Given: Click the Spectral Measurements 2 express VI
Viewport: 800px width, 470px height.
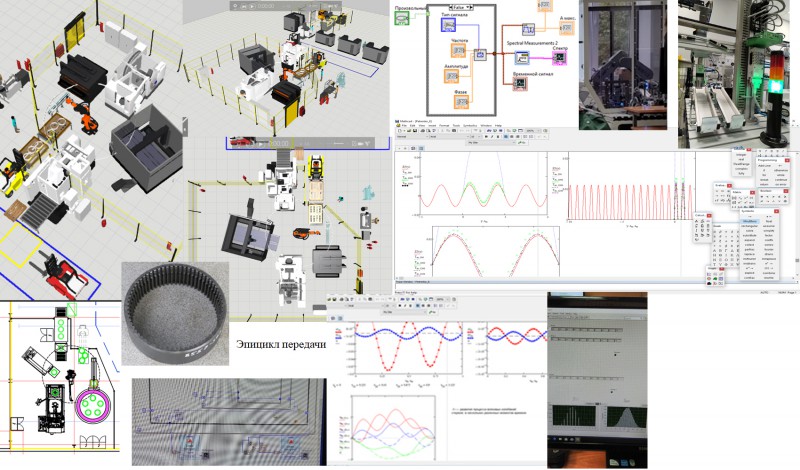Looking at the screenshot, I should [522, 58].
